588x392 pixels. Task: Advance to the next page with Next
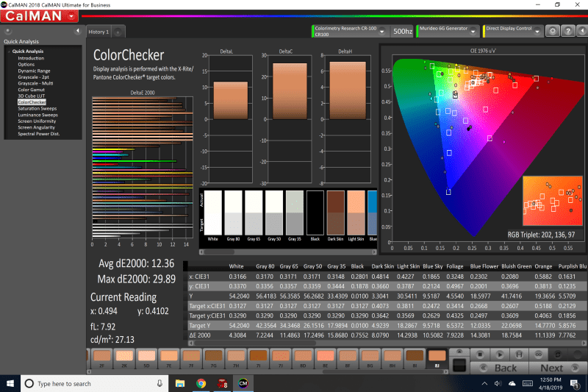(558, 368)
